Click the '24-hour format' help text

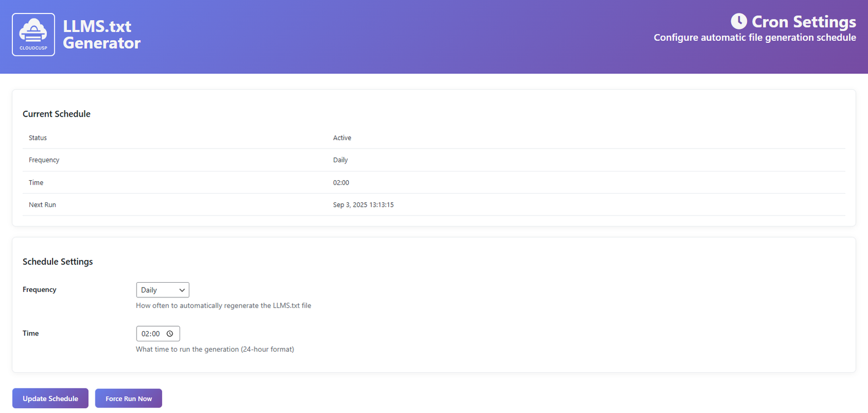tap(215, 350)
